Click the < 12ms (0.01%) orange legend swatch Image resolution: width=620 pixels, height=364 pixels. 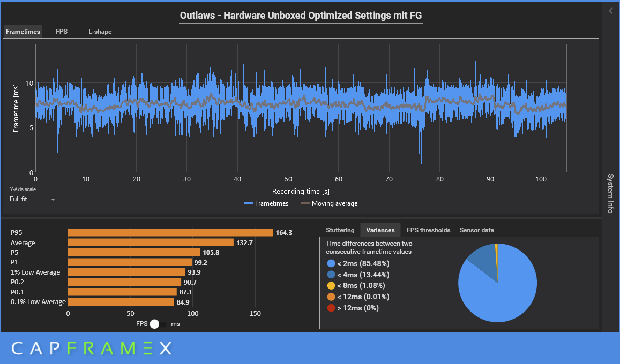(331, 297)
